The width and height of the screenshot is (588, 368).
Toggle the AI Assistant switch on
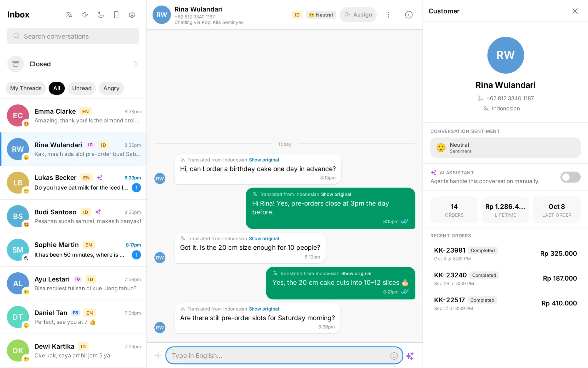pos(570,177)
